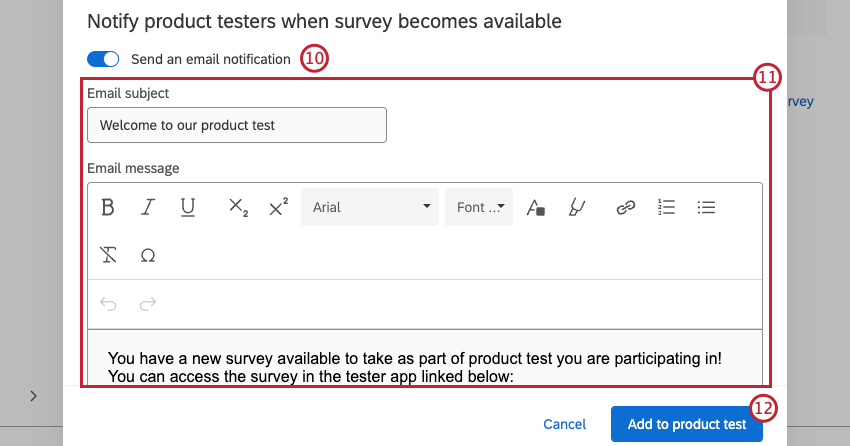The height and width of the screenshot is (446, 850).
Task: Toggle italic text in editor toolbar
Action: (148, 207)
